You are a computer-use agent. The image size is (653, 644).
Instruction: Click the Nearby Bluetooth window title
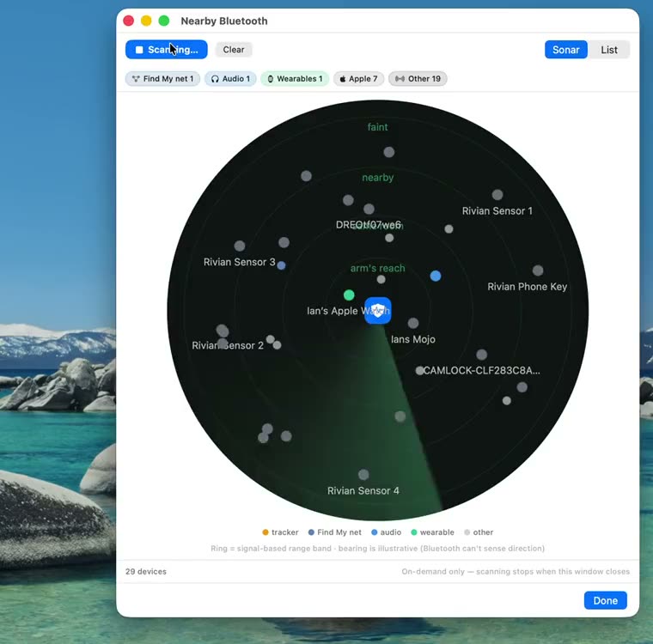[224, 21]
